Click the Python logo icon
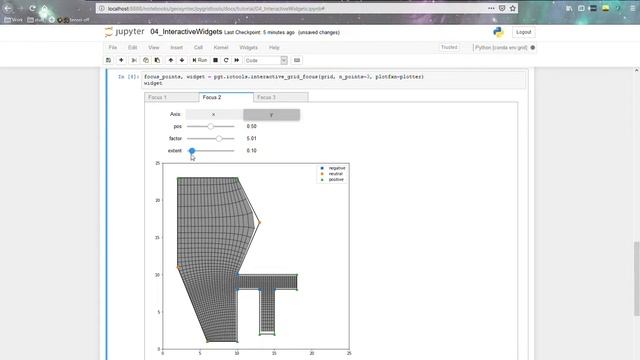Screen dimensions: 640x360 pyautogui.click(x=498, y=32)
